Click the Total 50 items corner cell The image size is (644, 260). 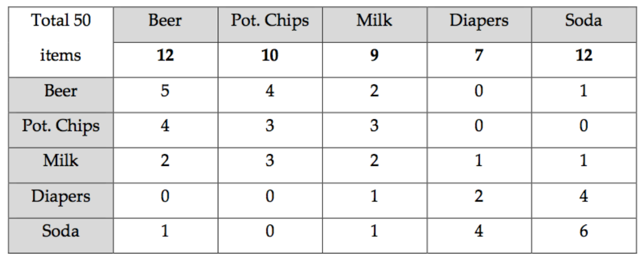tap(61, 38)
